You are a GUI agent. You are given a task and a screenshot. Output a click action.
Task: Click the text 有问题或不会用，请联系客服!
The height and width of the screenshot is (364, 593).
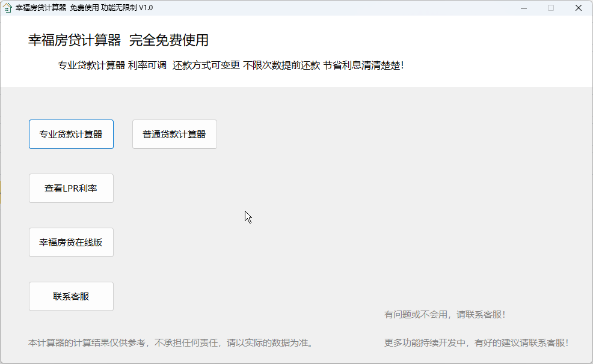click(445, 315)
